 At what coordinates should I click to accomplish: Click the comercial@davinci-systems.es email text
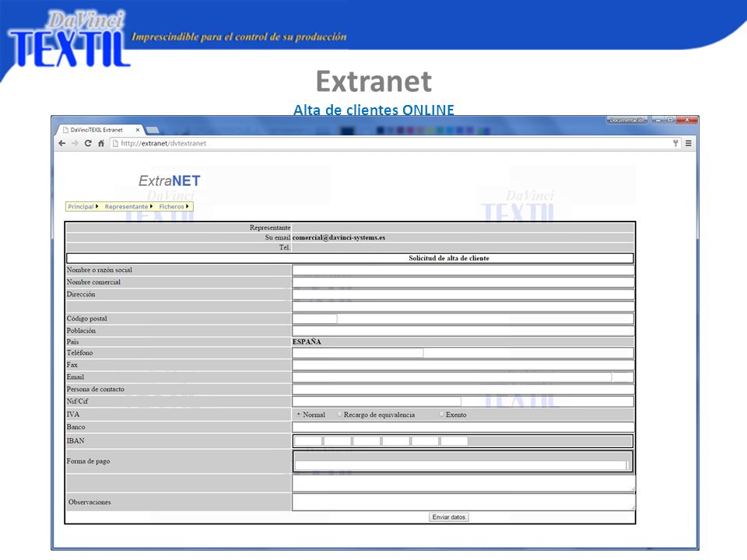[338, 237]
